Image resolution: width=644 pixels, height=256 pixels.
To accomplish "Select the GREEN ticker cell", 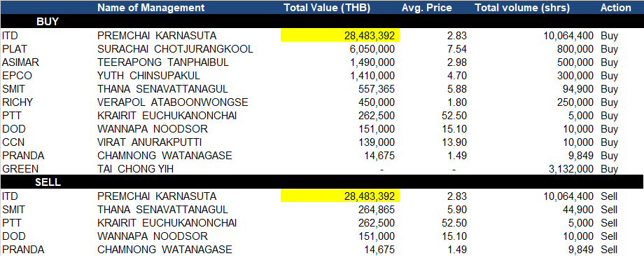I will (x=20, y=169).
